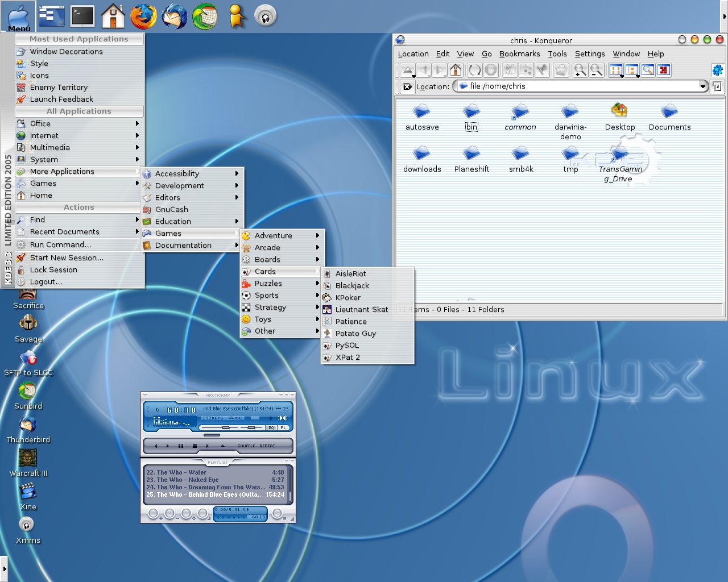Toggle the PL playlist button in XMMS

283,427
